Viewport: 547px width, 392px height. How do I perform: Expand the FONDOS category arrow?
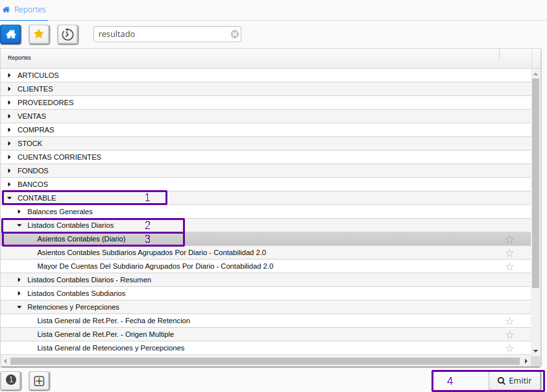coord(10,170)
